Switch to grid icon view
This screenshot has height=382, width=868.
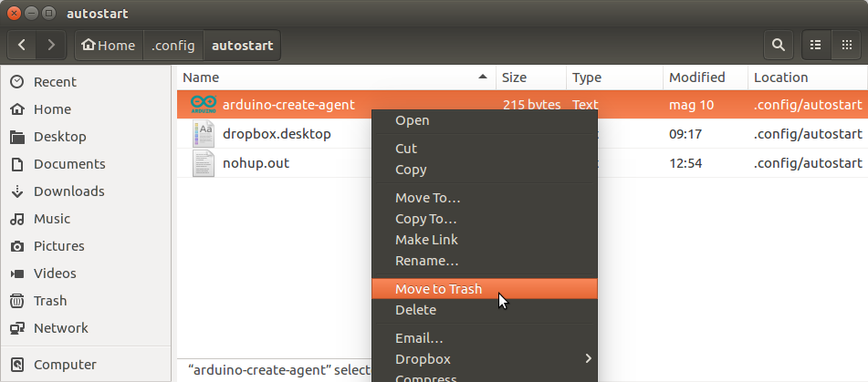(x=846, y=45)
